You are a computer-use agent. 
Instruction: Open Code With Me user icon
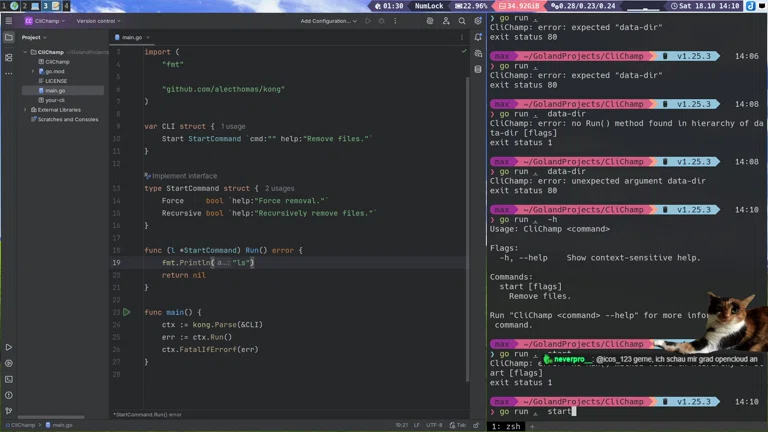[446, 21]
